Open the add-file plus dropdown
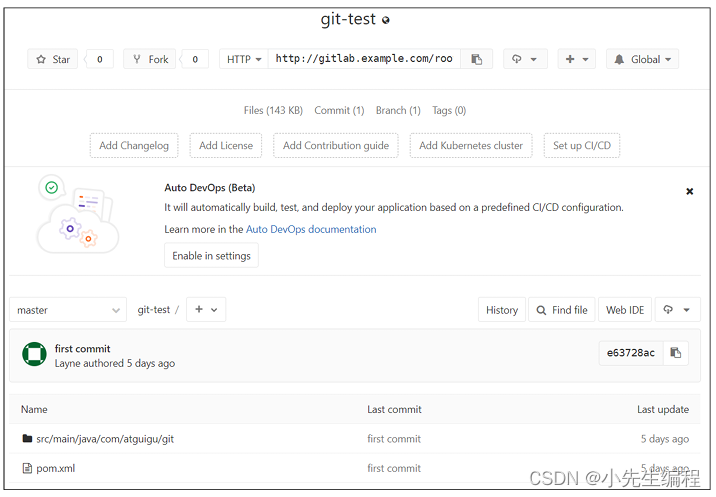Viewport: 716px width, 497px height. click(x=206, y=310)
